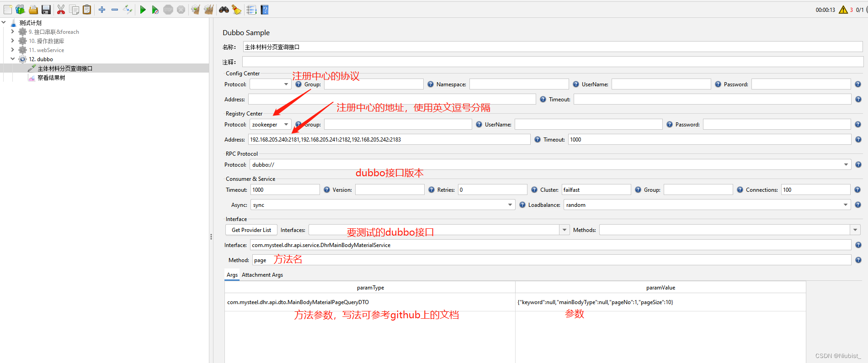Click the Interface field with DhrMainBodyMaterialService

(x=550, y=245)
